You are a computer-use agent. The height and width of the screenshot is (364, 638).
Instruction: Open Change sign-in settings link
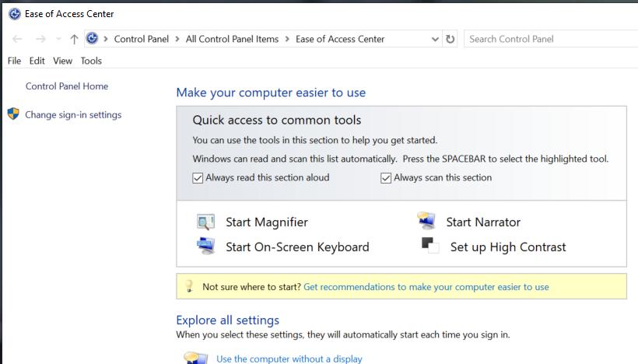[x=73, y=114]
